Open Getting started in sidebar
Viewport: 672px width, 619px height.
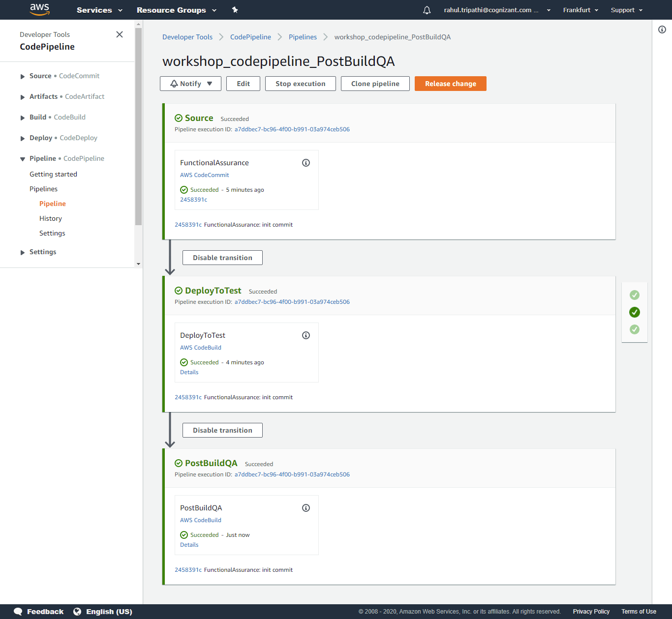(53, 174)
